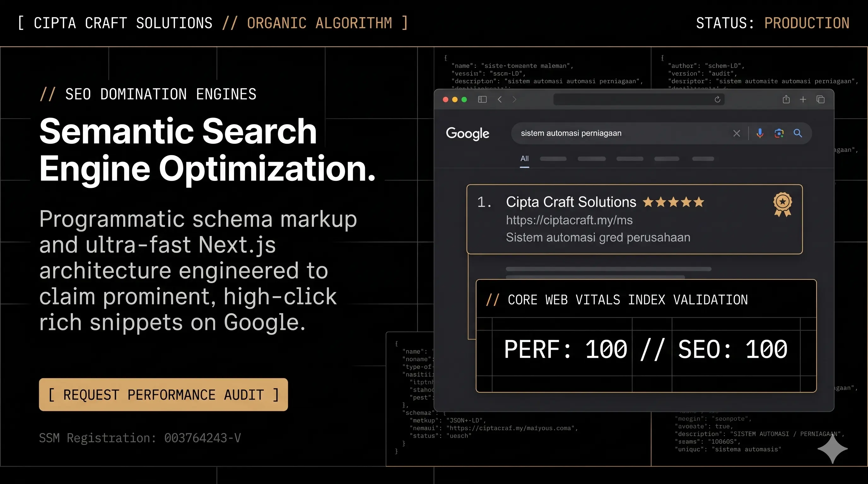This screenshot has width=868, height=484.
Task: Toggle the browser sidebar icon
Action: [x=482, y=99]
